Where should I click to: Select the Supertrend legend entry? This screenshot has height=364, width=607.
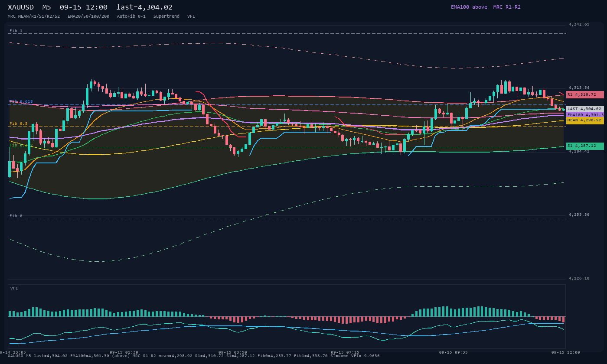[x=166, y=16]
